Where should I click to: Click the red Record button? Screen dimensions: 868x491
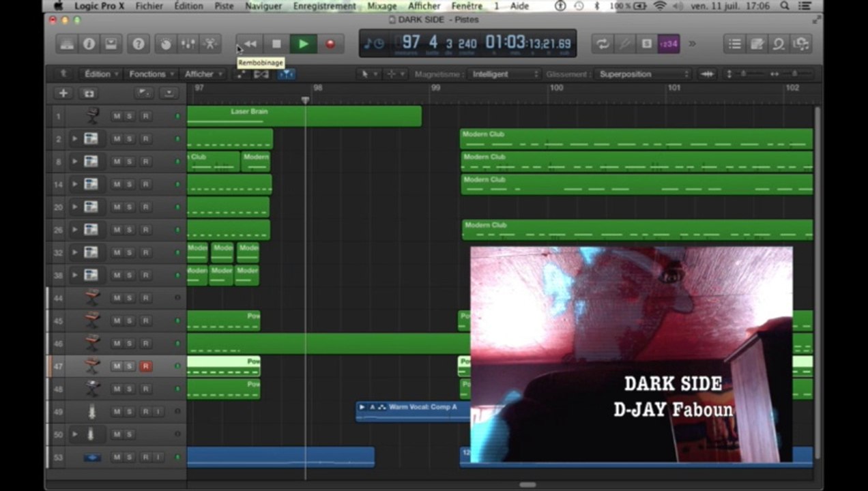[330, 44]
